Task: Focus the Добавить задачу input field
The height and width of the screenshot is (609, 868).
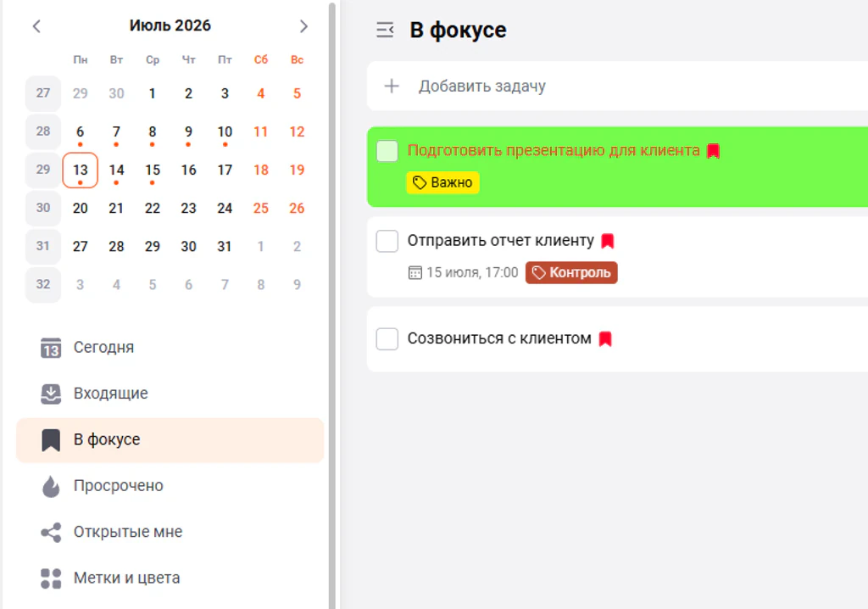Action: (x=617, y=86)
